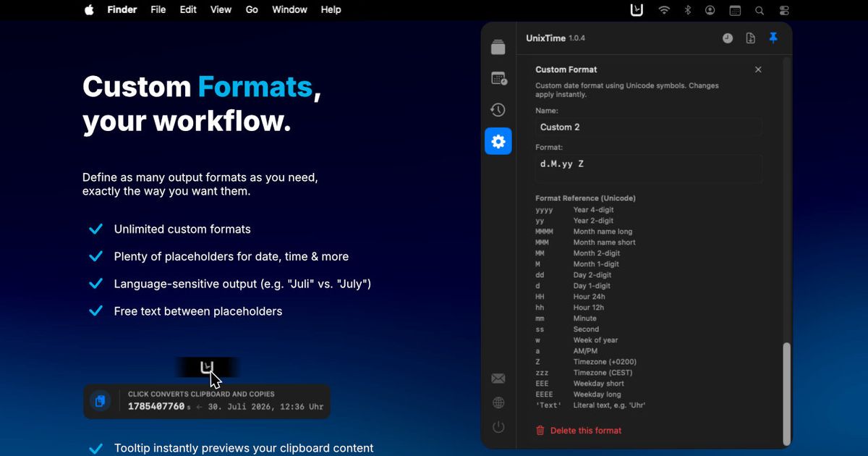868x456 pixels.
Task: Click Delete this format link
Action: pyautogui.click(x=586, y=431)
